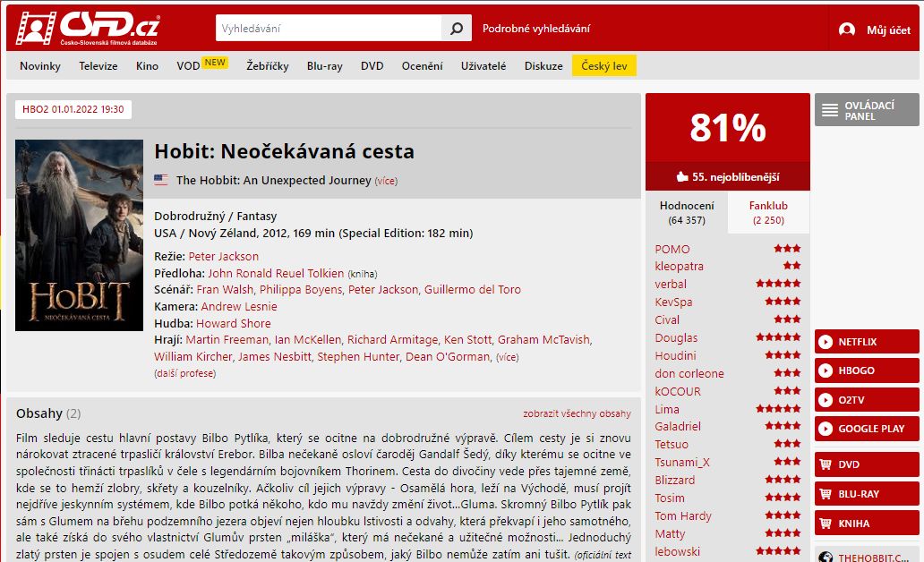Open the Diskuze menu item
924x562 pixels.
click(x=543, y=66)
